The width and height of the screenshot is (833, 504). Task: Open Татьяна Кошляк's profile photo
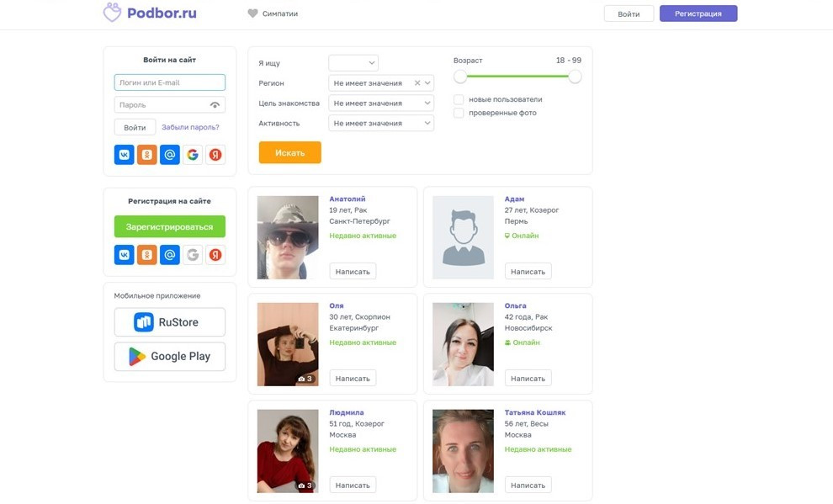(463, 451)
